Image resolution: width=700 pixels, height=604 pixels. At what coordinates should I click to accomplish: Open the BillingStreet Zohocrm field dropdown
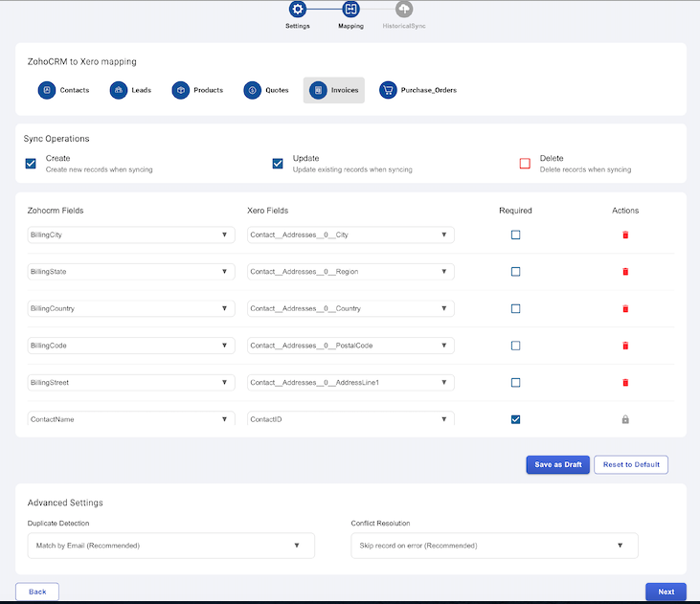131,383
